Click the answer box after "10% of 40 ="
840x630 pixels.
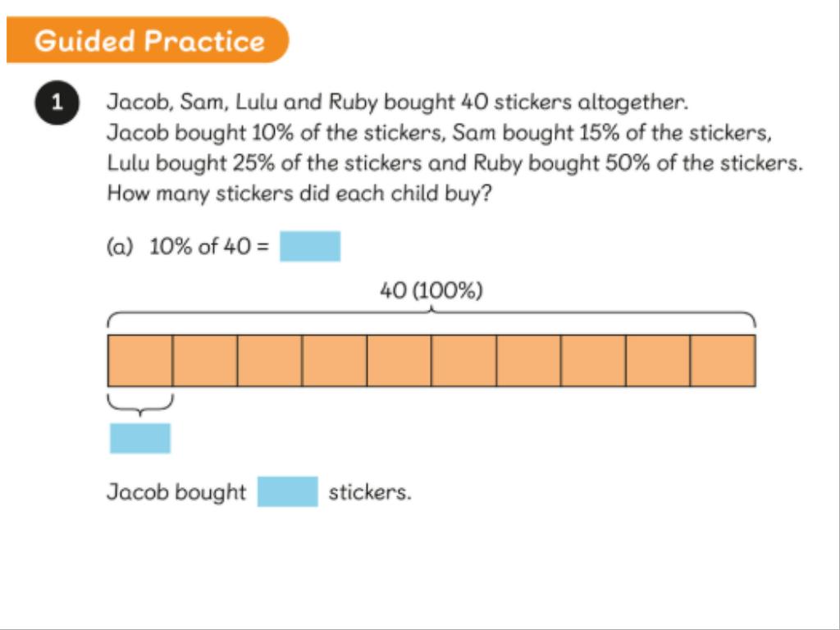(309, 246)
